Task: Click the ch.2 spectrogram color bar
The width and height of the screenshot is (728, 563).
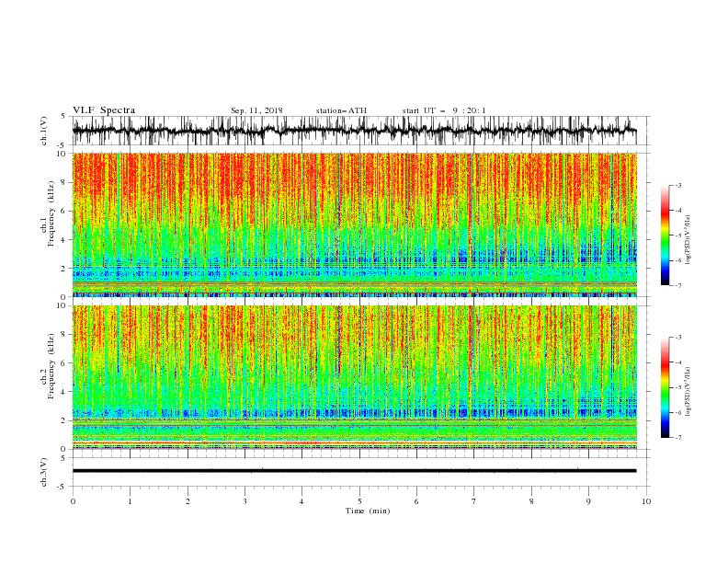Action: [665, 387]
